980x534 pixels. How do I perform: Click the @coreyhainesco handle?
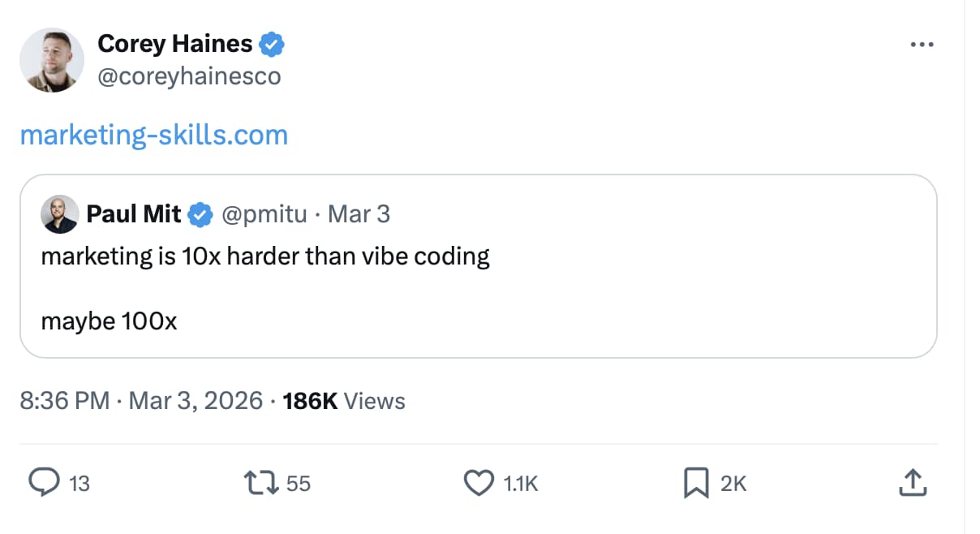pyautogui.click(x=191, y=75)
